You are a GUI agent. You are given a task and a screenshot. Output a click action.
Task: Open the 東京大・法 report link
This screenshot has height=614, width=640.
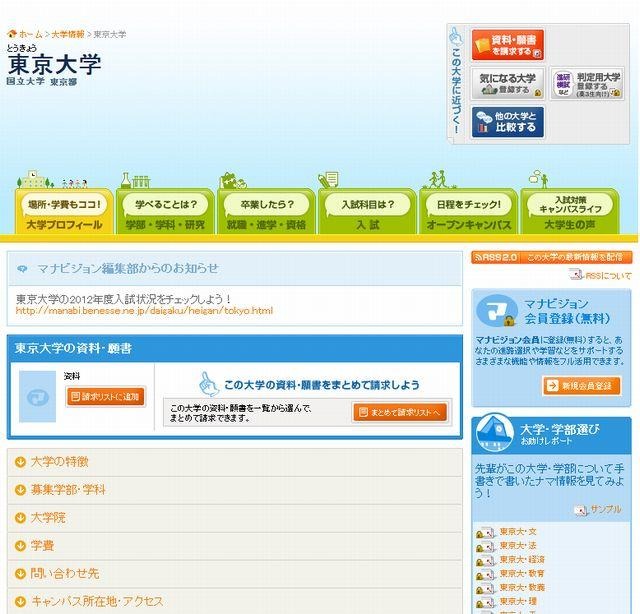point(518,546)
